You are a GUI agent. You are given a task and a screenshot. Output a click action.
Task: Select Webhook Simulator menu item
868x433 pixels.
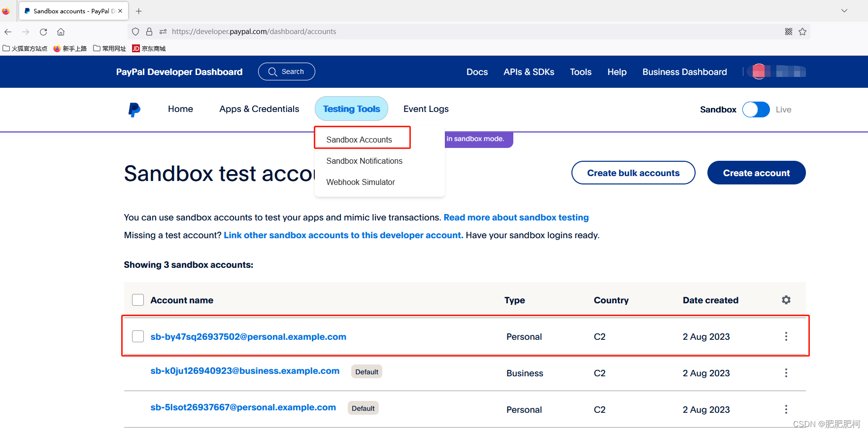(361, 182)
